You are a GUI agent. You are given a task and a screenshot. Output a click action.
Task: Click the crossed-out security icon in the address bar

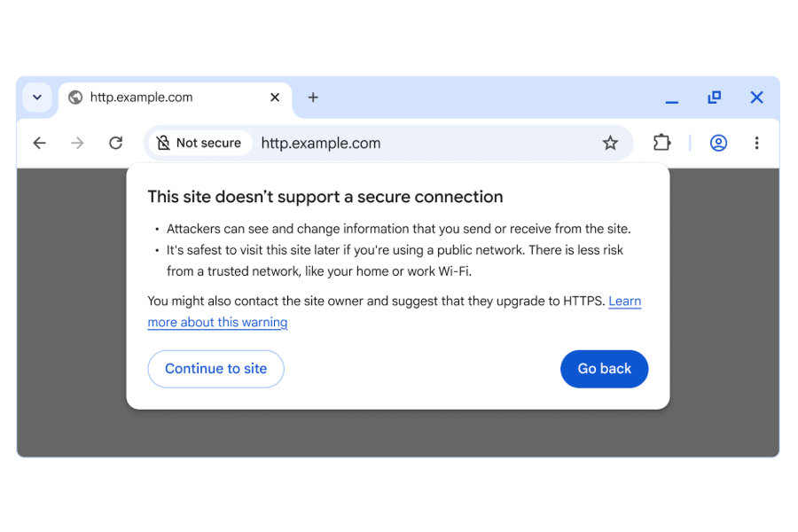click(x=164, y=142)
